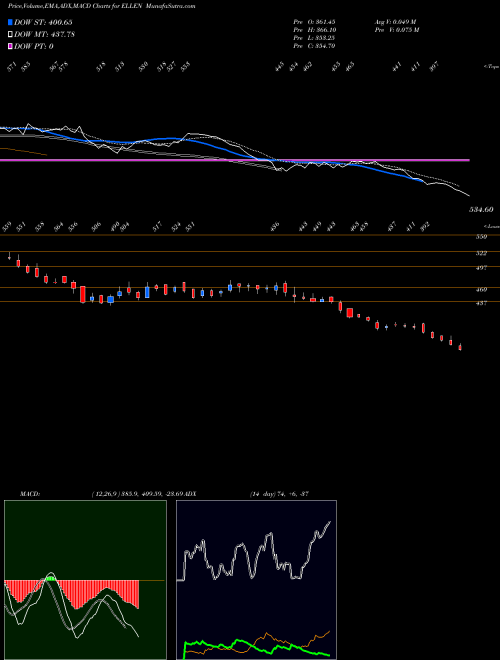Click the 559 level label on right axis
The image size is (500, 660).
pos(481,237)
